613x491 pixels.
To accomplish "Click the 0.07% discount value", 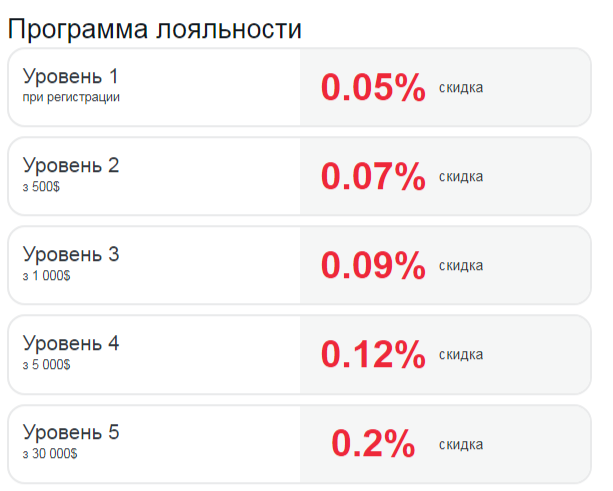I will [x=373, y=176].
